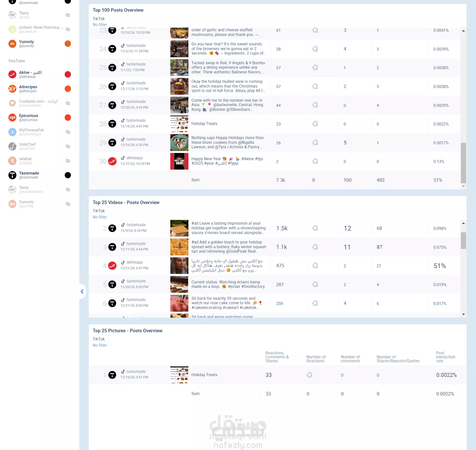Open No filter link under Top 100 Posts

(100, 25)
